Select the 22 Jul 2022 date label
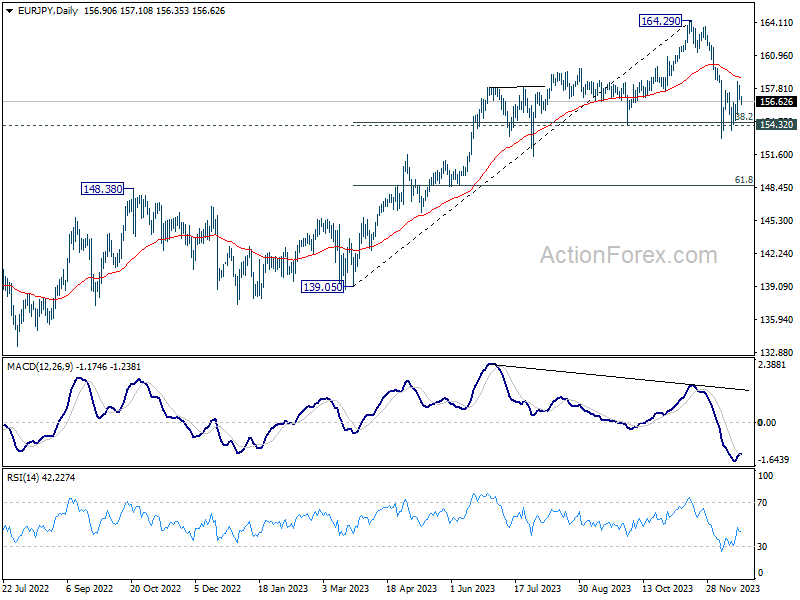 27,588
